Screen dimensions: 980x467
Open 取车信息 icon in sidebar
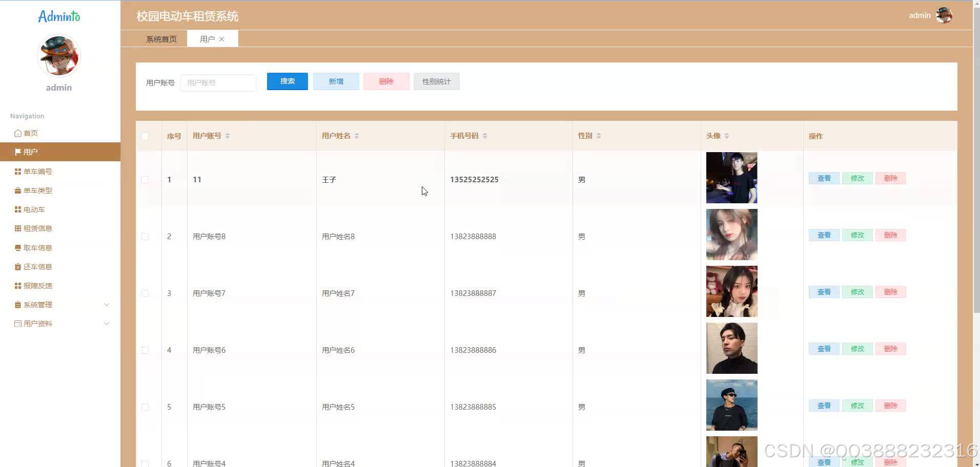[x=18, y=248]
